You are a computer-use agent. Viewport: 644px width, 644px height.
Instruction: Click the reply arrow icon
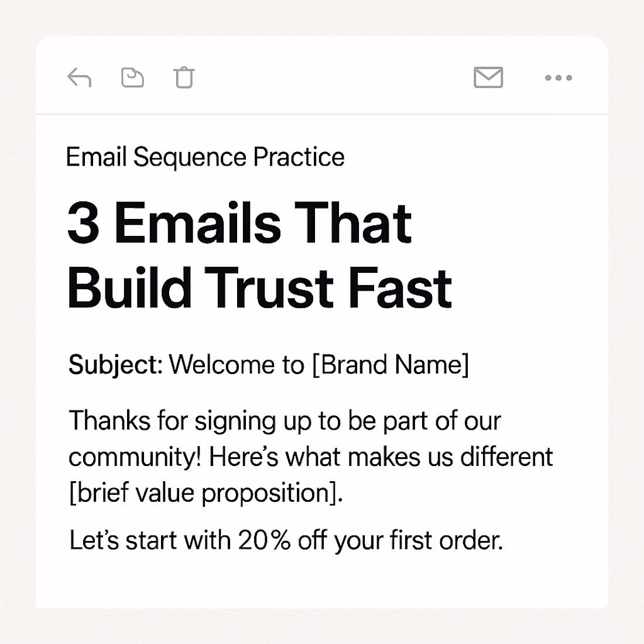[x=80, y=77]
